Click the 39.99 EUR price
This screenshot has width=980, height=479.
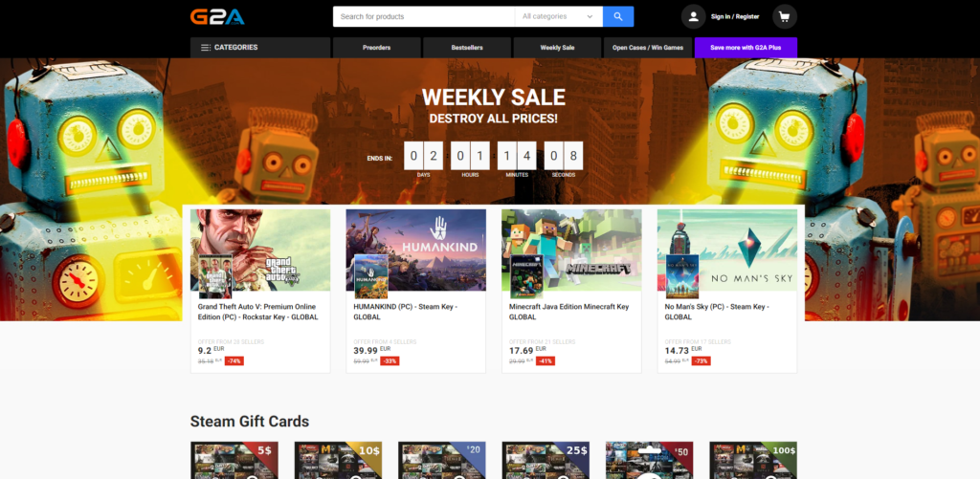[x=372, y=350]
